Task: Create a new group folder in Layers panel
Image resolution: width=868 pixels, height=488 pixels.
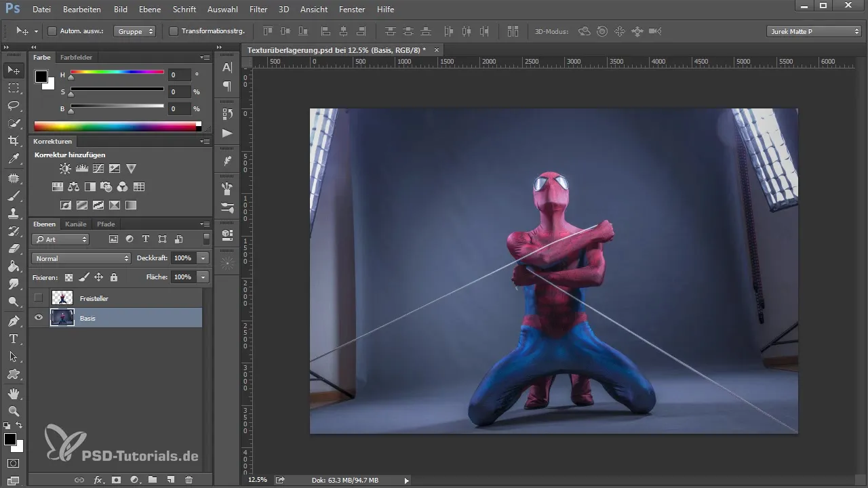Action: pos(153,480)
